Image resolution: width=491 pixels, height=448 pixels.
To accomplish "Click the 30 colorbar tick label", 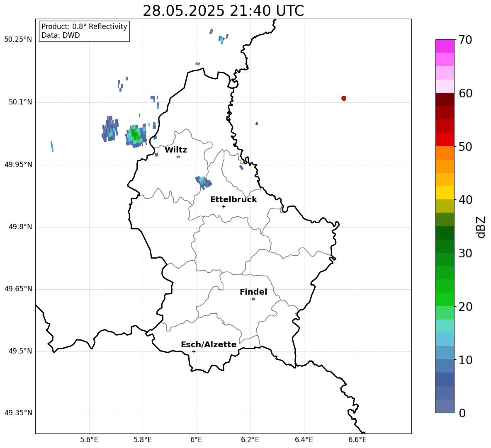I will (465, 253).
